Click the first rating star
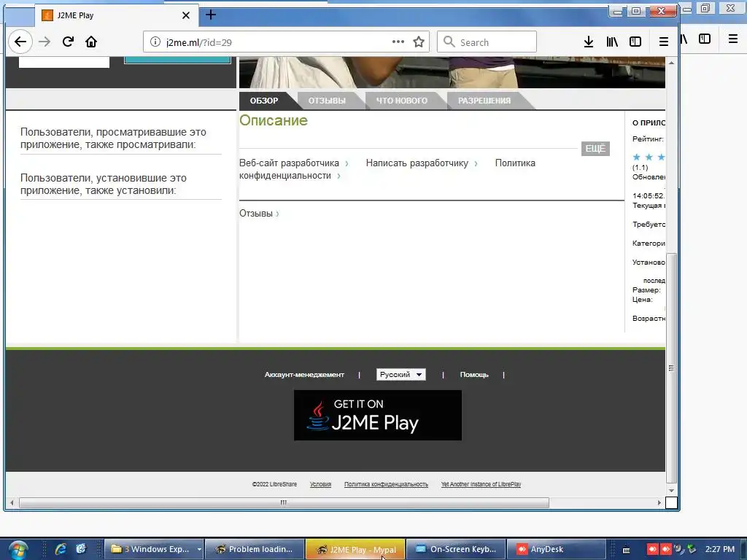This screenshot has height=560, width=747. 636,157
